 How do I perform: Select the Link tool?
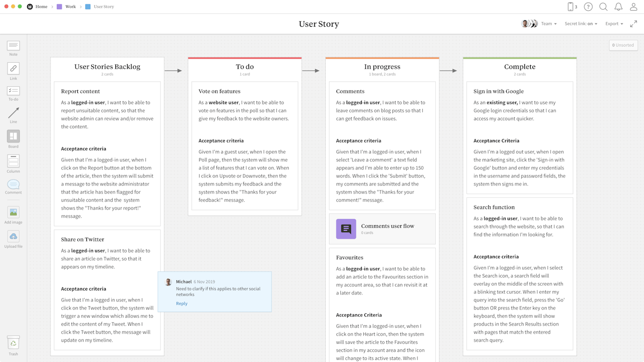pos(13,69)
